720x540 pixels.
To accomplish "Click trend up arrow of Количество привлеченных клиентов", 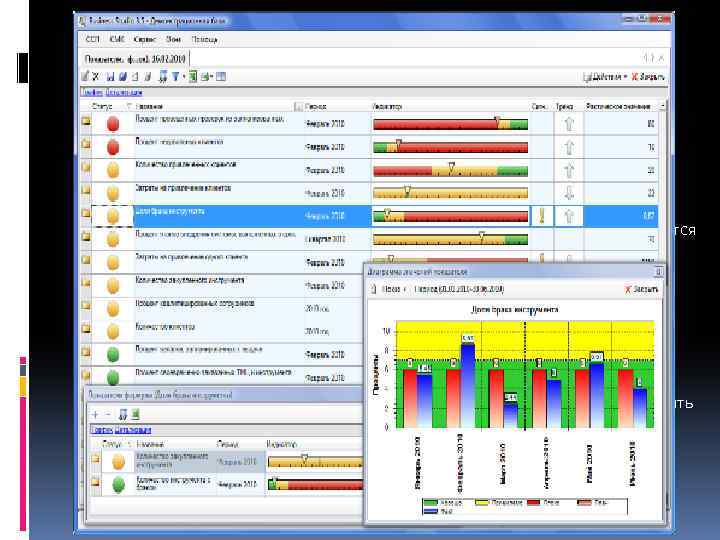I will point(569,170).
